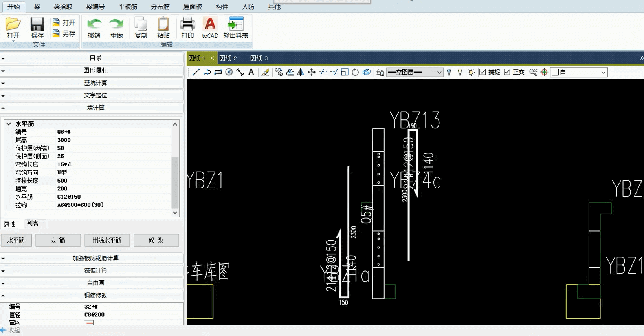Click the 搭接长度 value field 500

62,181
